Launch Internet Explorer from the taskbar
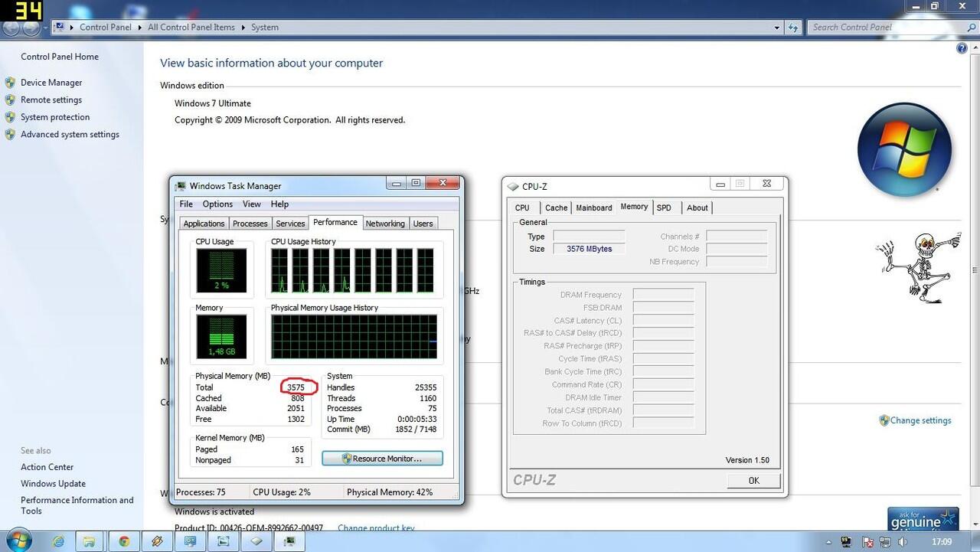The width and height of the screenshot is (980, 552). (58, 541)
